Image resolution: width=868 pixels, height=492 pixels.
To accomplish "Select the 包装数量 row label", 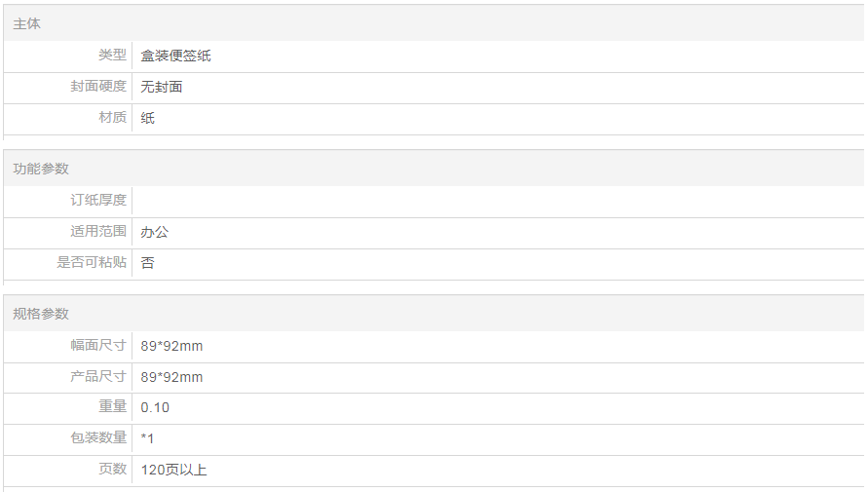I will coord(98,438).
